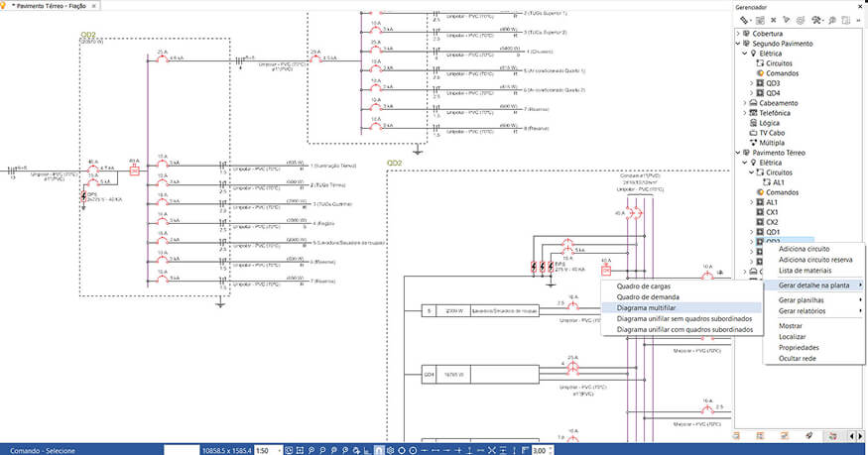
Task: Select Quadro de demanda in submenu
Action: click(648, 297)
